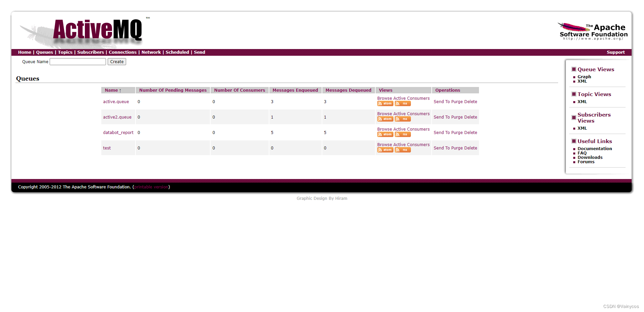Viewport: 644px width, 312px height.
Task: Purge the active2.queue
Action: (457, 117)
